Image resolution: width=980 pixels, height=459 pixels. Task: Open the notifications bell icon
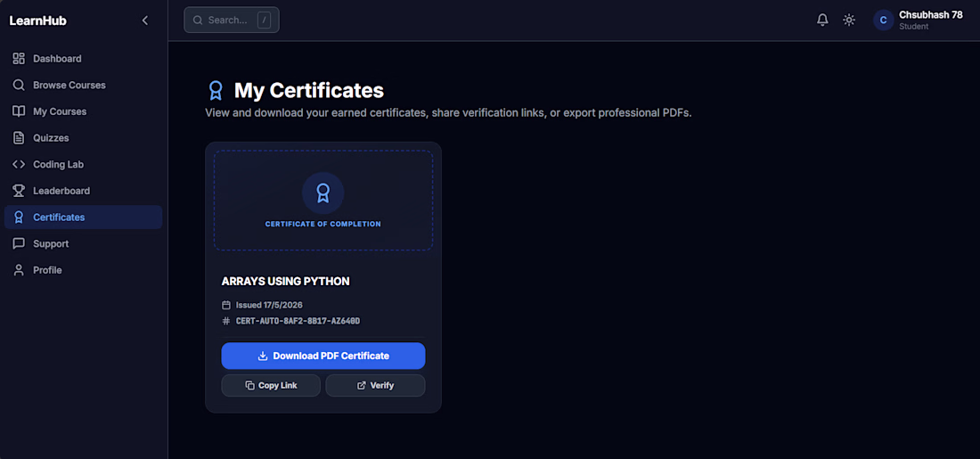[822, 20]
